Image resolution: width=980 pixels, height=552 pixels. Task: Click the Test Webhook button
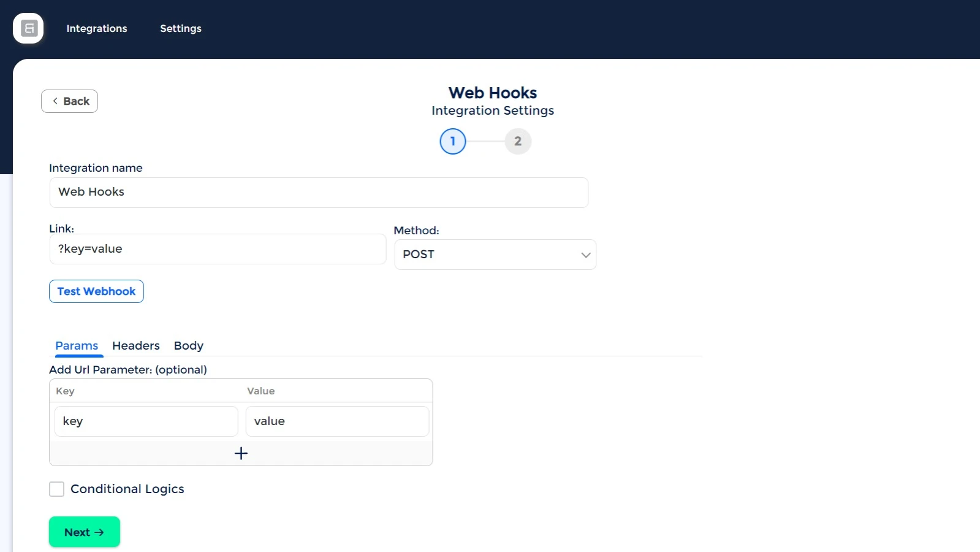click(x=96, y=291)
